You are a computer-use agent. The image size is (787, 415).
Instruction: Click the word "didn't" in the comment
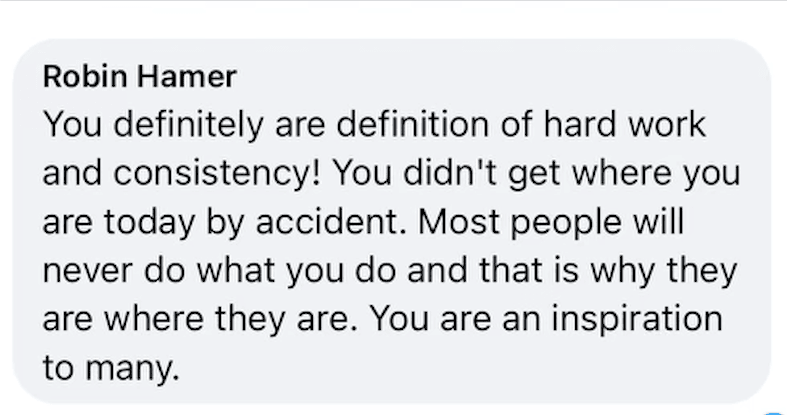[x=449, y=173]
